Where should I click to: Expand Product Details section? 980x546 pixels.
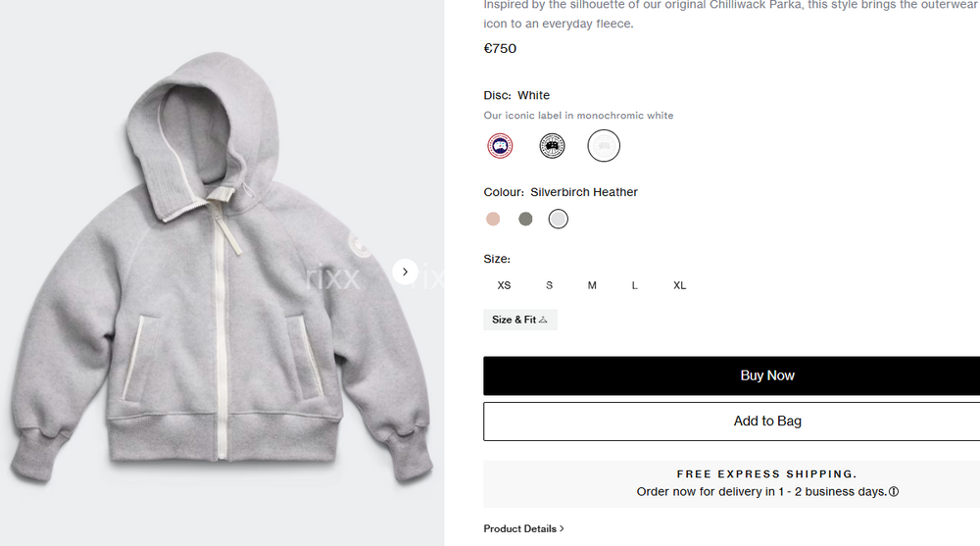coord(523,528)
